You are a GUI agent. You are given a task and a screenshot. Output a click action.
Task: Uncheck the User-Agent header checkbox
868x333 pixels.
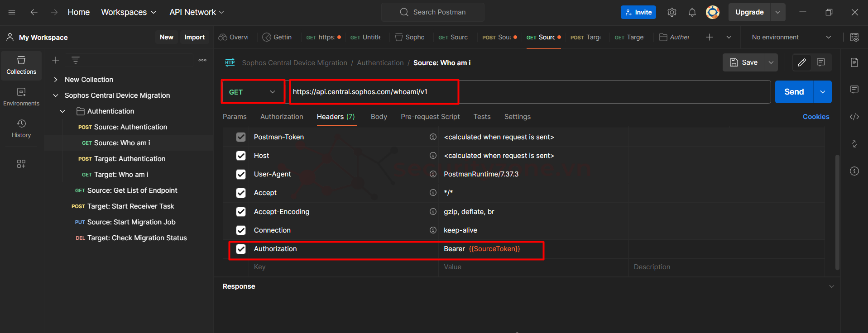pyautogui.click(x=241, y=174)
